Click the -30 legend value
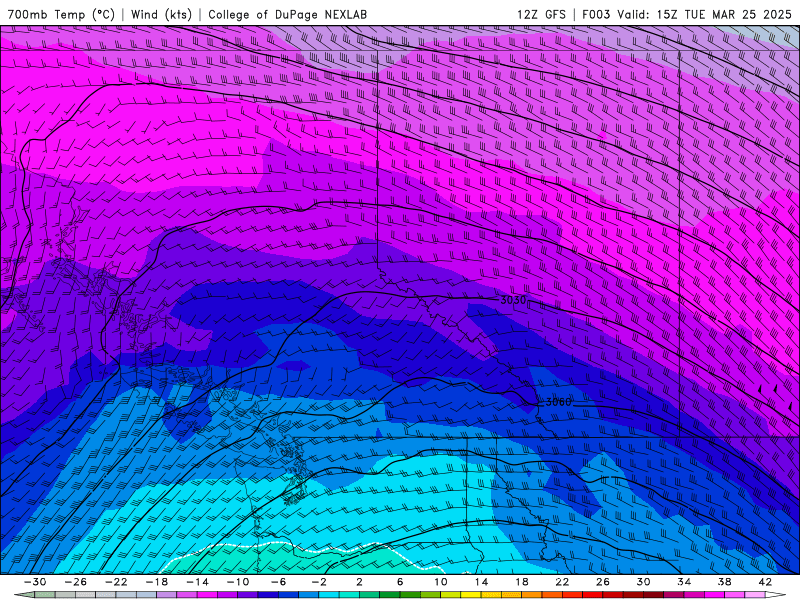 click(35, 582)
